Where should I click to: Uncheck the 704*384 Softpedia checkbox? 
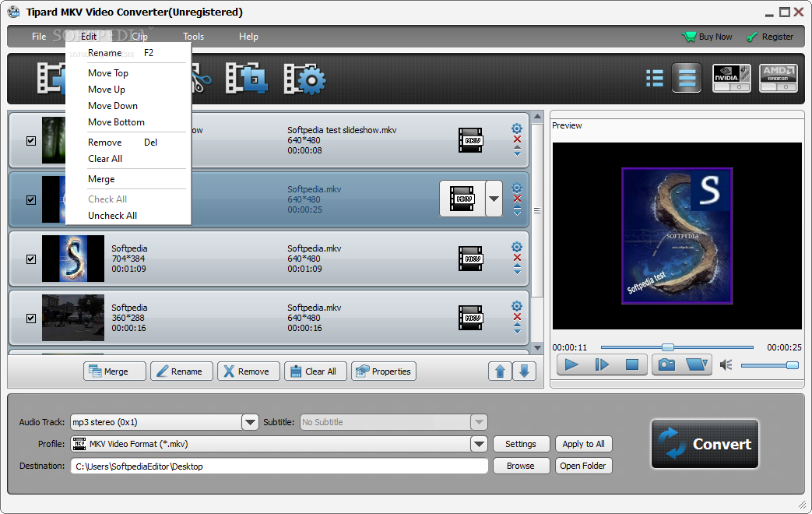click(x=31, y=259)
